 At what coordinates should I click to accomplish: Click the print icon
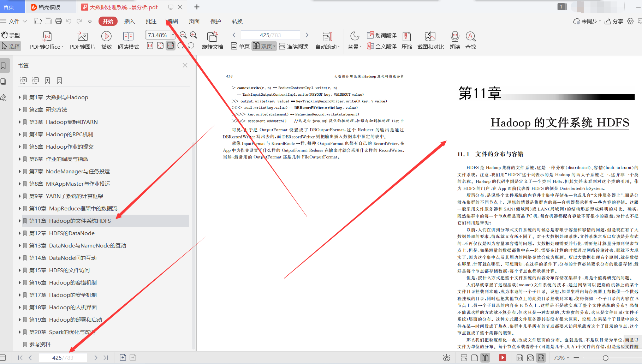(x=59, y=21)
